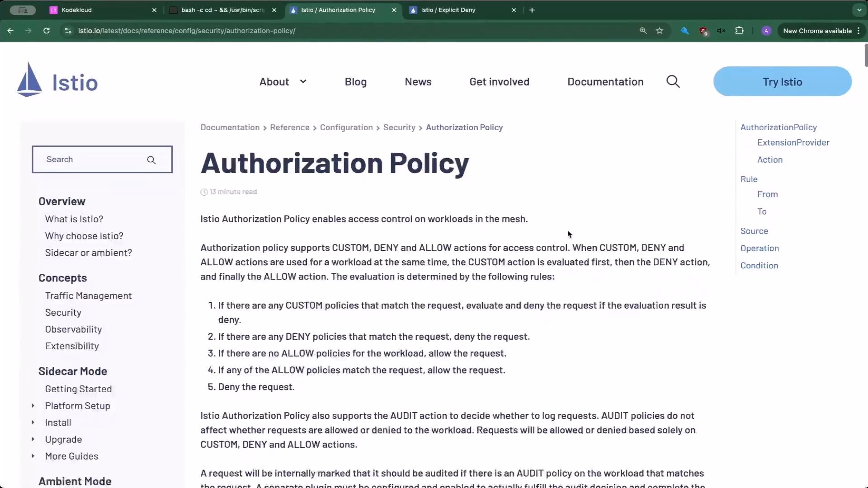Jump to Rule in the page outline
Screen dimensions: 868x488
coord(749,179)
